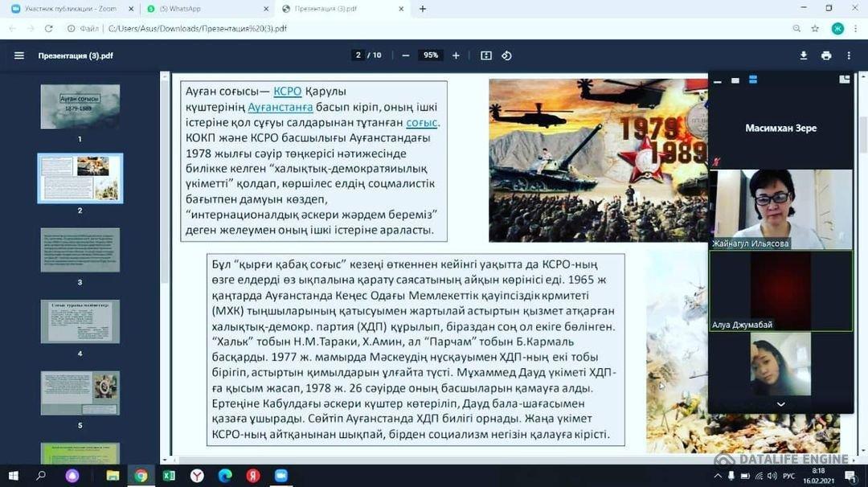868x487 pixels.
Task: Print the presentation PDF
Action: coord(825,55)
